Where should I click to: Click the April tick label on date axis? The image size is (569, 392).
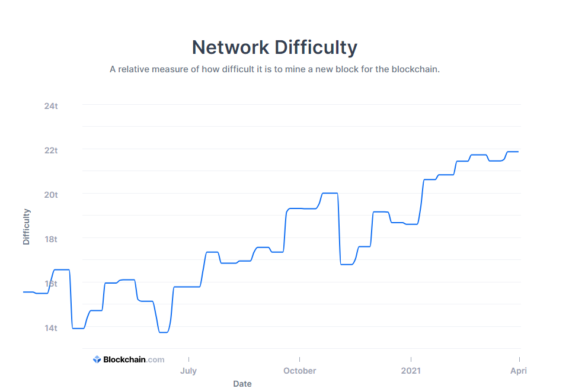point(519,371)
